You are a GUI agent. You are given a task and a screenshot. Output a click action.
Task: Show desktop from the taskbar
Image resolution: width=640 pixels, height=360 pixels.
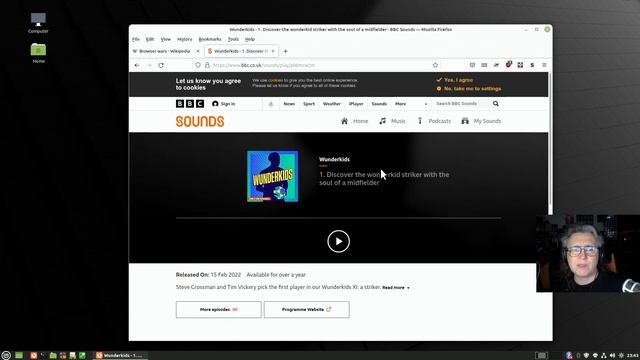click(19, 356)
